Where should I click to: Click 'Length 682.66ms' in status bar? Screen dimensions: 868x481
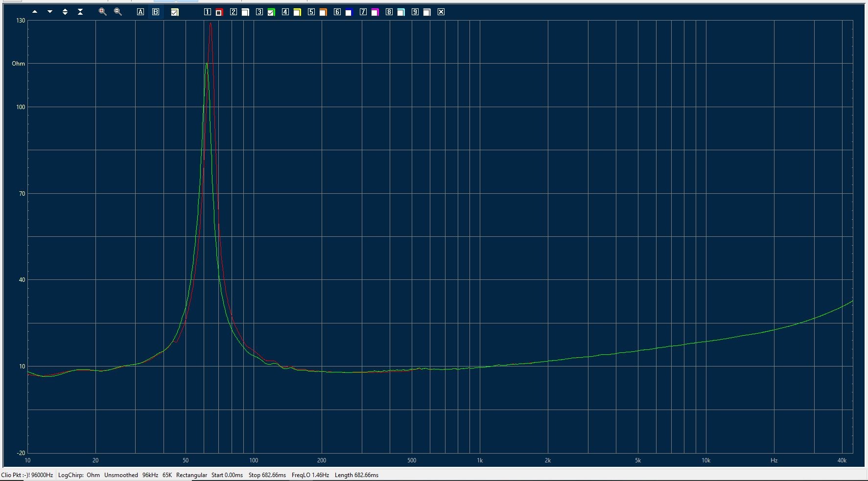[356, 475]
